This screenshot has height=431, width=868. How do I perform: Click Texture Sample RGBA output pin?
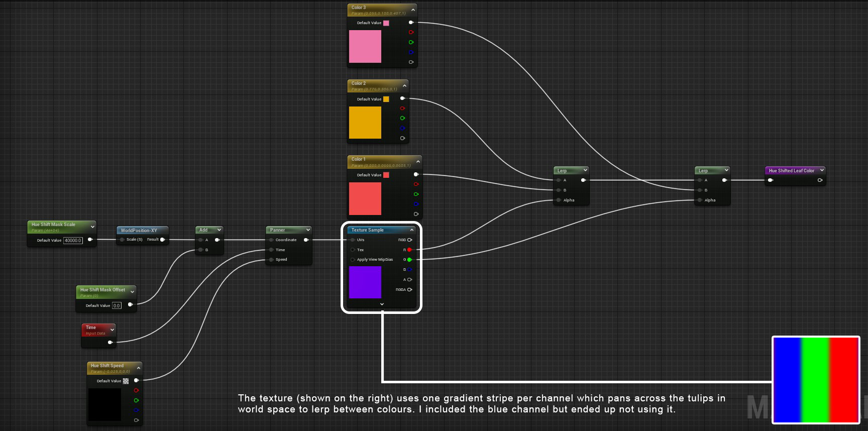point(410,290)
